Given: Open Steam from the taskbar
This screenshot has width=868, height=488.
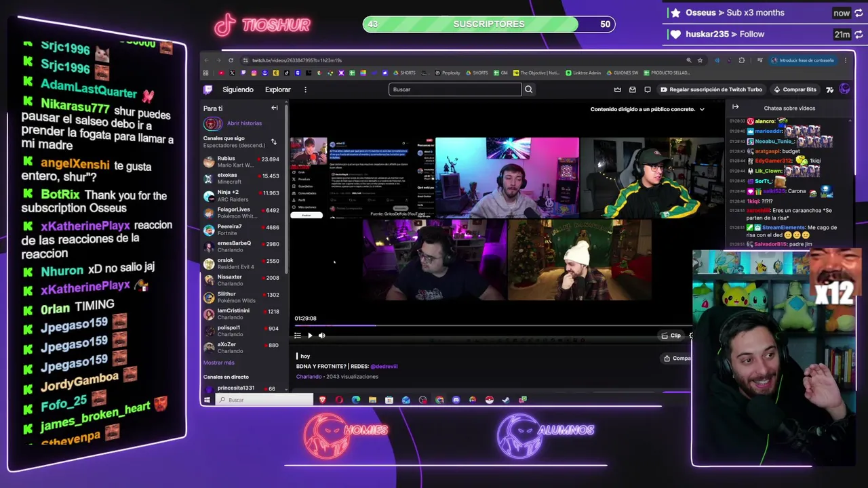Looking at the screenshot, I should coord(506,400).
